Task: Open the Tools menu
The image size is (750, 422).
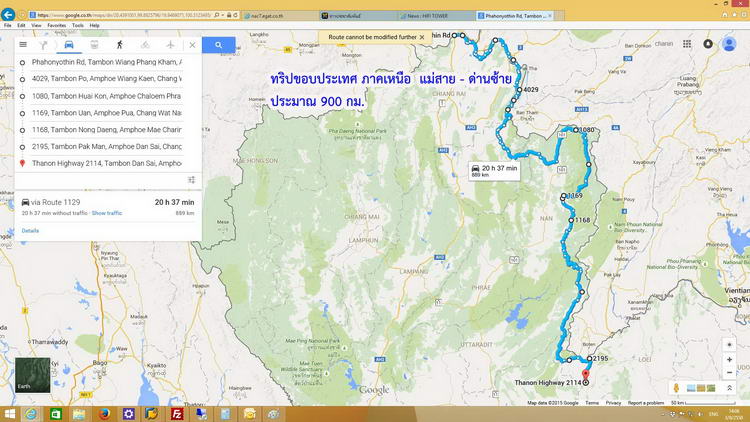Action: pyautogui.click(x=77, y=25)
